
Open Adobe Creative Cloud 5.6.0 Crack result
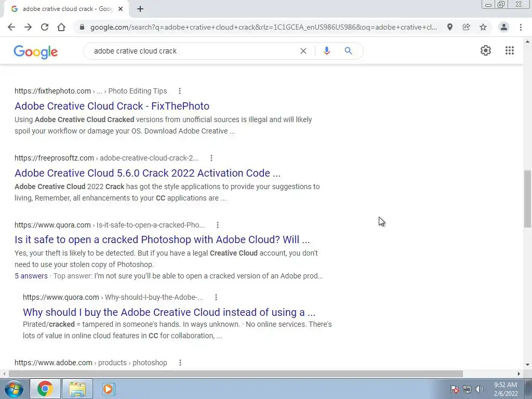148,173
